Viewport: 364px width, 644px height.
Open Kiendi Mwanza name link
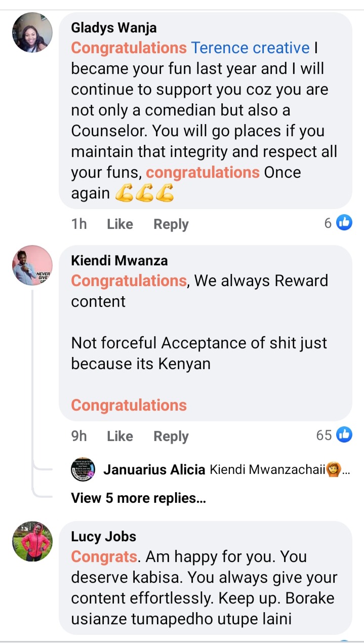pos(119,261)
